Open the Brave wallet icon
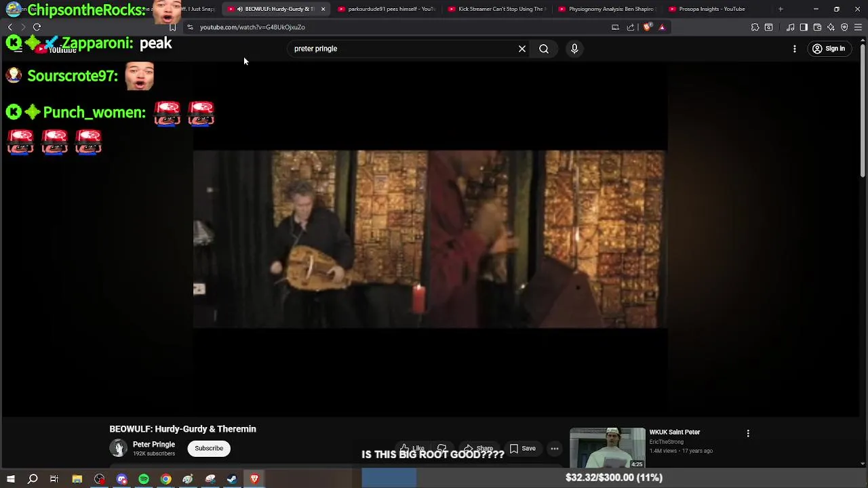The width and height of the screenshot is (868, 488). (x=817, y=27)
